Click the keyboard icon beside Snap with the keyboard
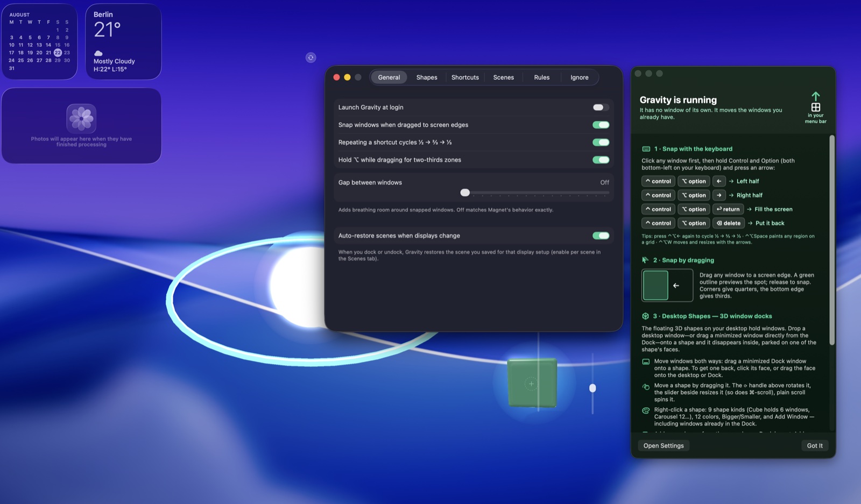The image size is (861, 504). [646, 149]
